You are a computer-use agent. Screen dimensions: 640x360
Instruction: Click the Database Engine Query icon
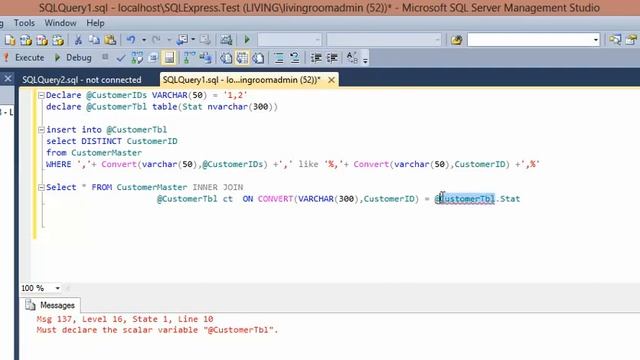click(26, 40)
